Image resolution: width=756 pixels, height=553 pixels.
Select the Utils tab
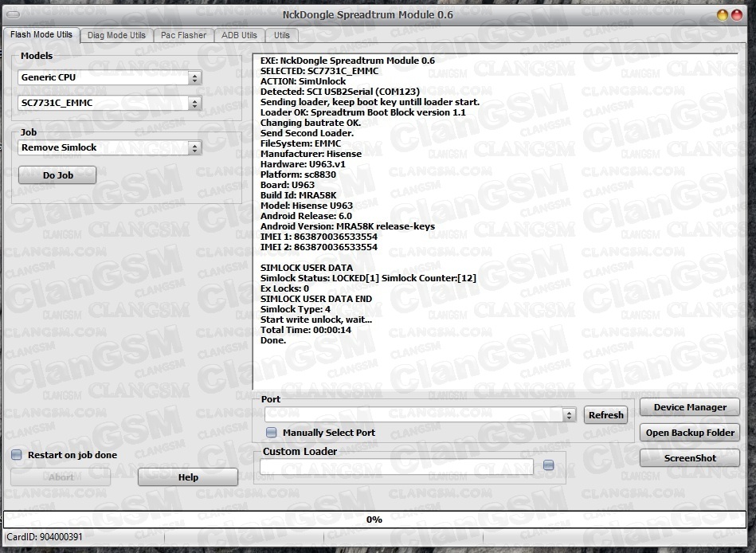coord(282,35)
